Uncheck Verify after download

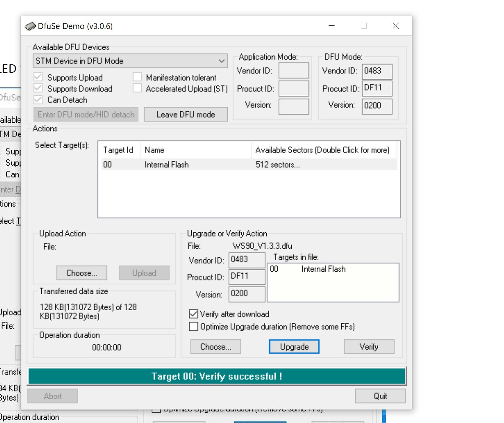(x=194, y=314)
